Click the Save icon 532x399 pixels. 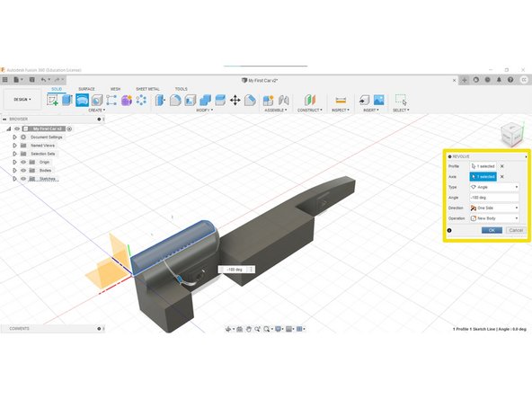[x=31, y=80]
